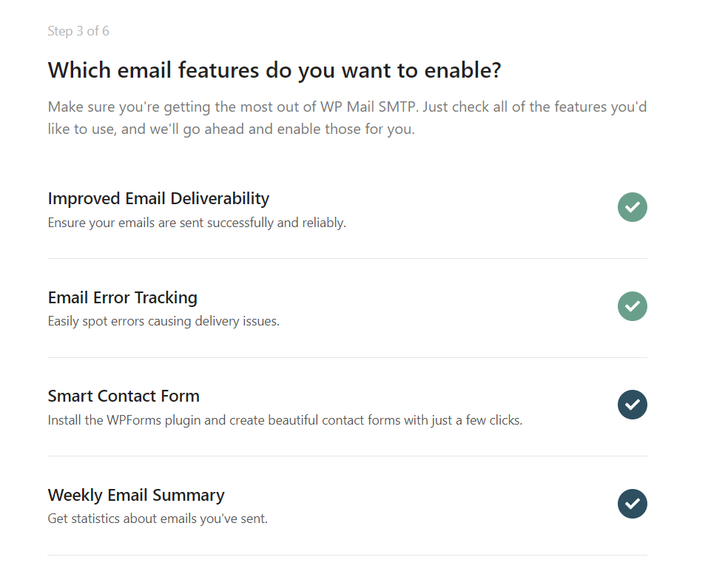Click the divider below Smart Contact Form
Viewport: 728px width, 577px height.
347,456
